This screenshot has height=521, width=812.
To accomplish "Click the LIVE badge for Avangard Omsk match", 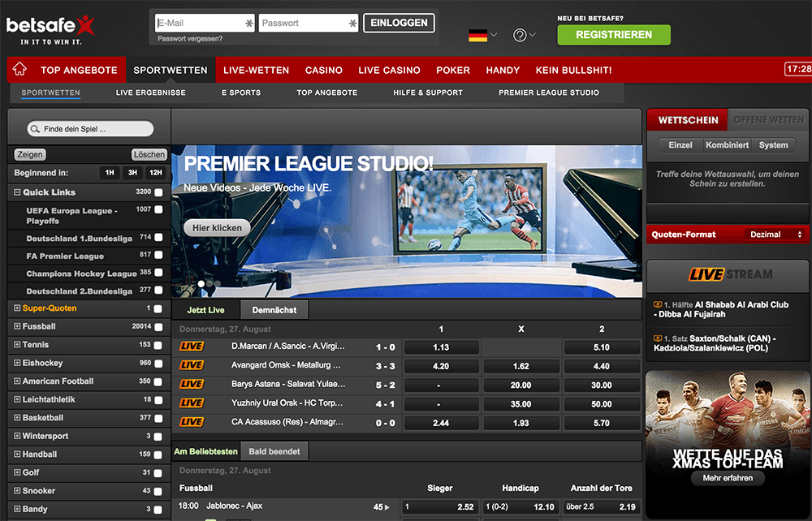I will click(192, 365).
